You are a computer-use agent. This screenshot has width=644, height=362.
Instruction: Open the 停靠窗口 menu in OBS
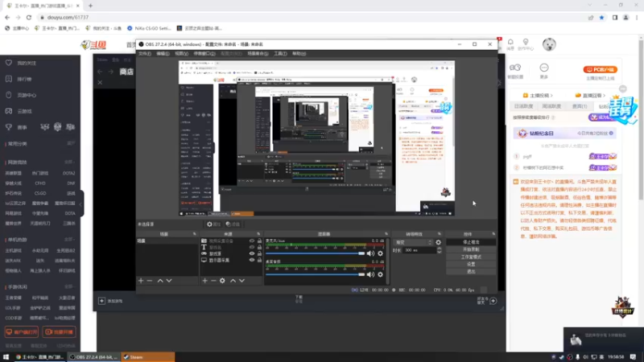point(204,54)
